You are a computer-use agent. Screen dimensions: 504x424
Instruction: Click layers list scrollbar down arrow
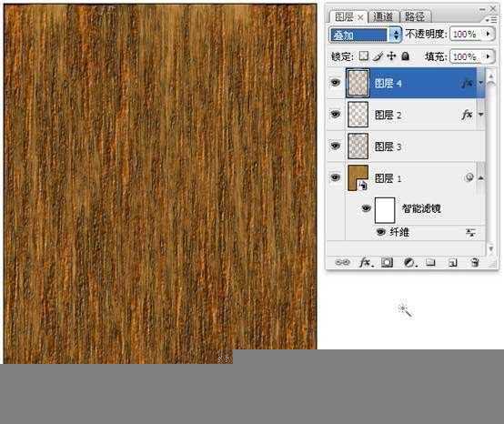pyautogui.click(x=491, y=248)
